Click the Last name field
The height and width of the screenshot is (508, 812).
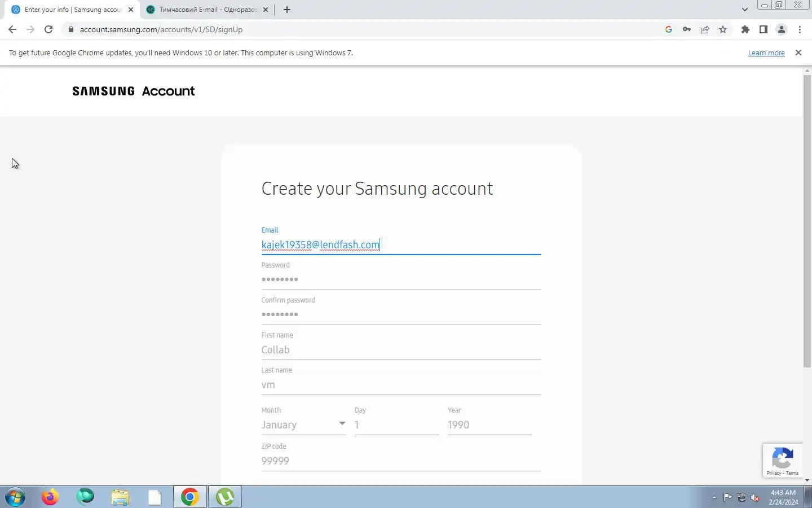tap(401, 384)
